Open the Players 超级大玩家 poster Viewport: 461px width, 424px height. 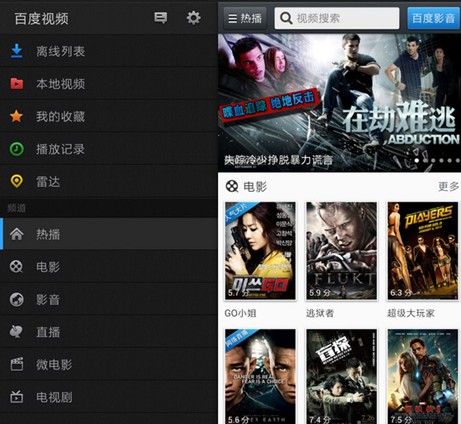423,251
